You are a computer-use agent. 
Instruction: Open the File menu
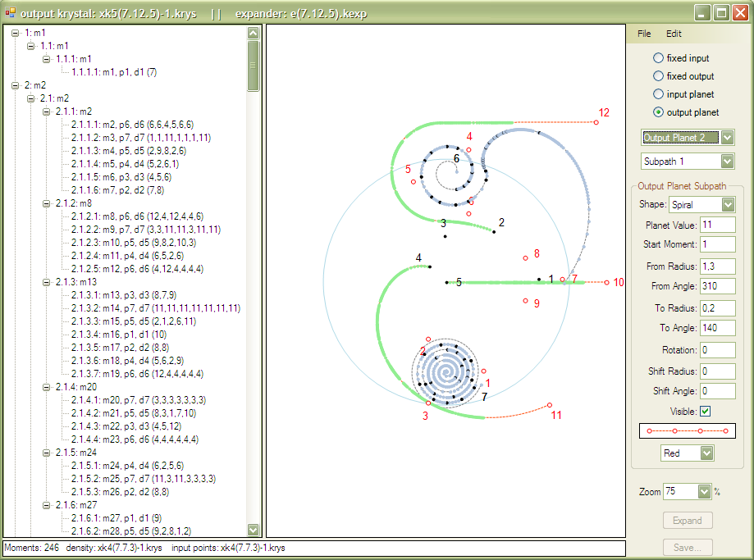[644, 34]
